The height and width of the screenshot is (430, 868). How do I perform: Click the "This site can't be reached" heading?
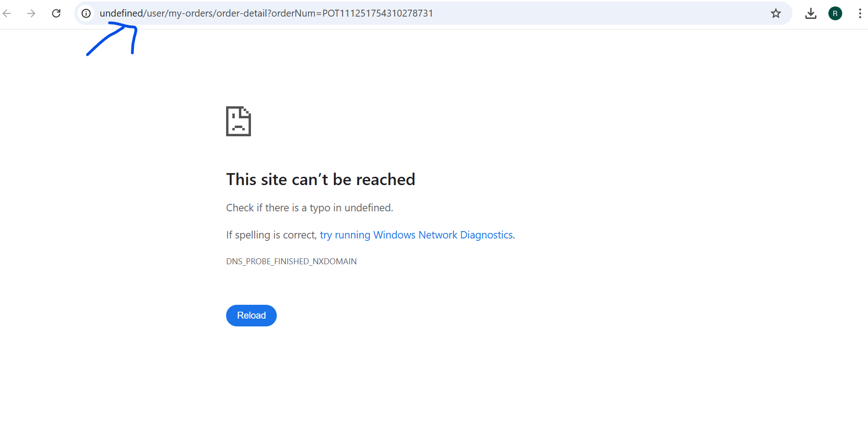point(320,179)
